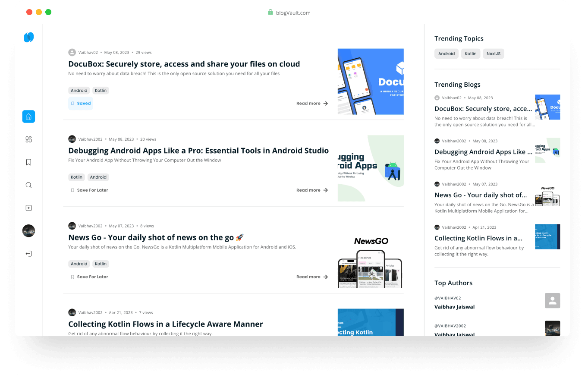This screenshot has height=378, width=588.
Task: Select the Android trending topic tag
Action: (x=447, y=54)
